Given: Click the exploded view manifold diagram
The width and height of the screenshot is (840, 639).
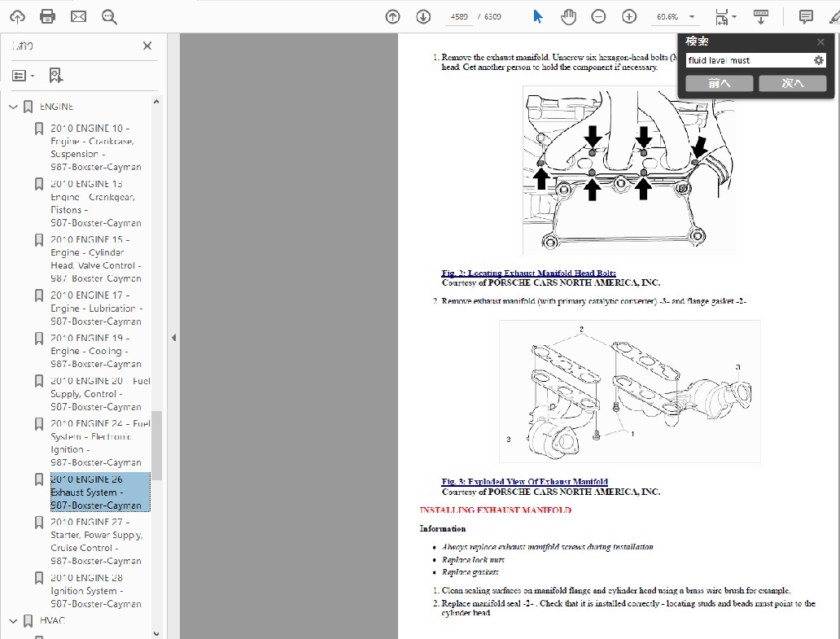Looking at the screenshot, I should tap(629, 392).
